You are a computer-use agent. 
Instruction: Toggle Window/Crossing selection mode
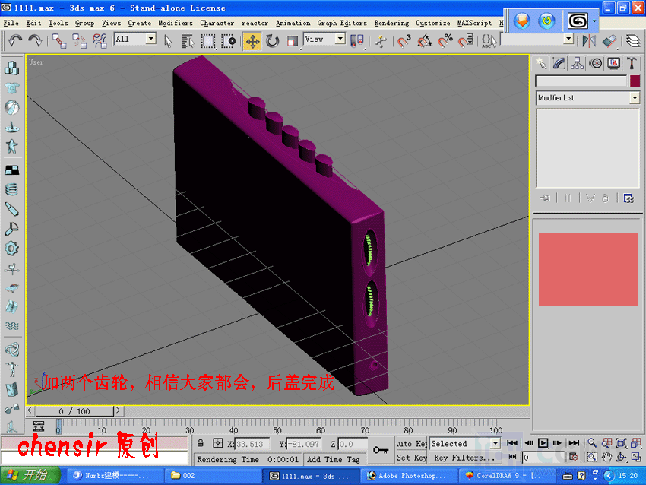(x=228, y=41)
